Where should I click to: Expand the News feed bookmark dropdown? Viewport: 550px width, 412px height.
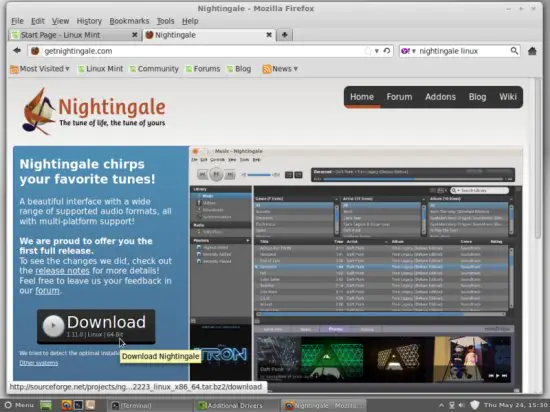[280, 69]
